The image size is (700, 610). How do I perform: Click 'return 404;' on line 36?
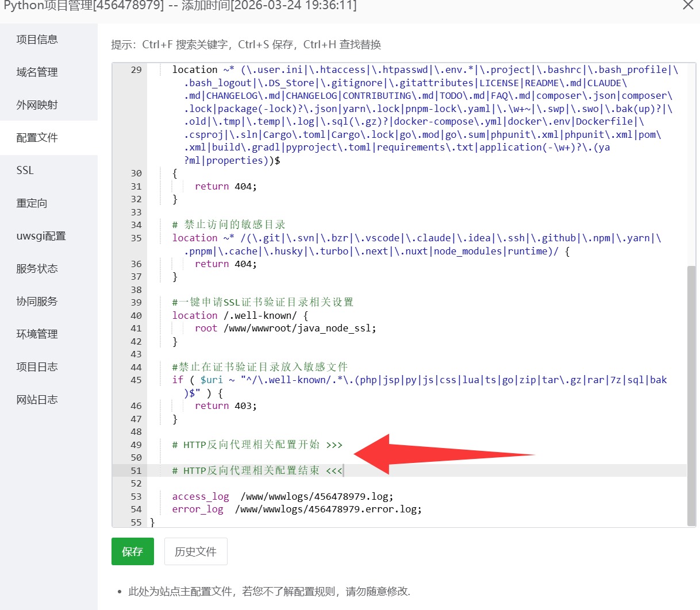coord(226,264)
